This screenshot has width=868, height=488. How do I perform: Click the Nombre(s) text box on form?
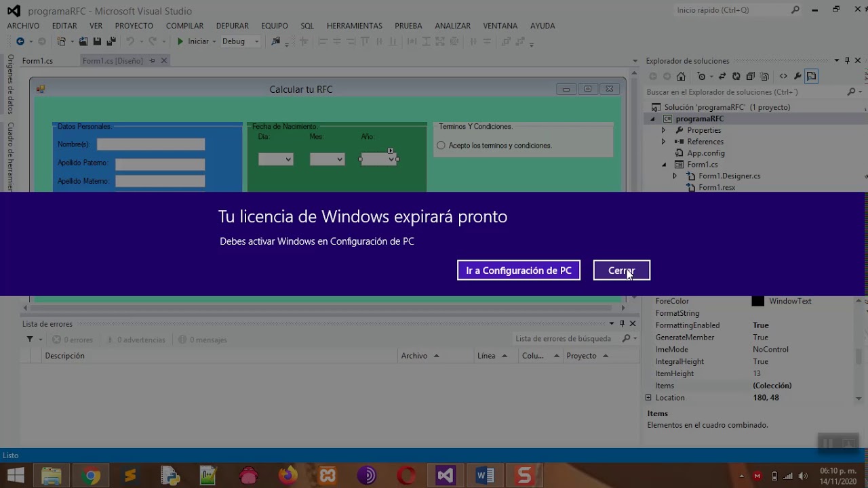[x=151, y=144]
